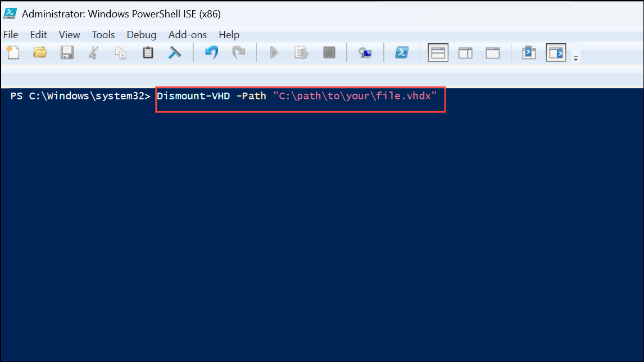Stop the running operation

click(x=329, y=52)
